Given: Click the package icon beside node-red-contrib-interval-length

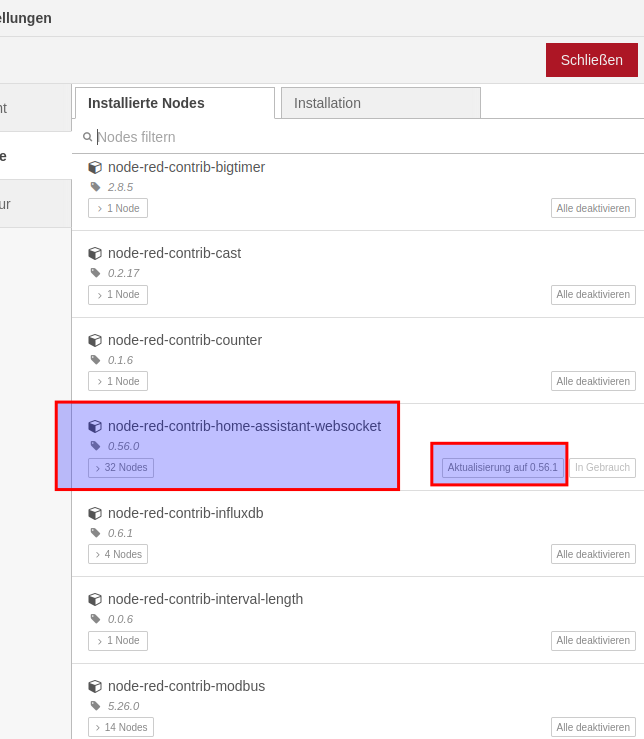Looking at the screenshot, I should 95,600.
